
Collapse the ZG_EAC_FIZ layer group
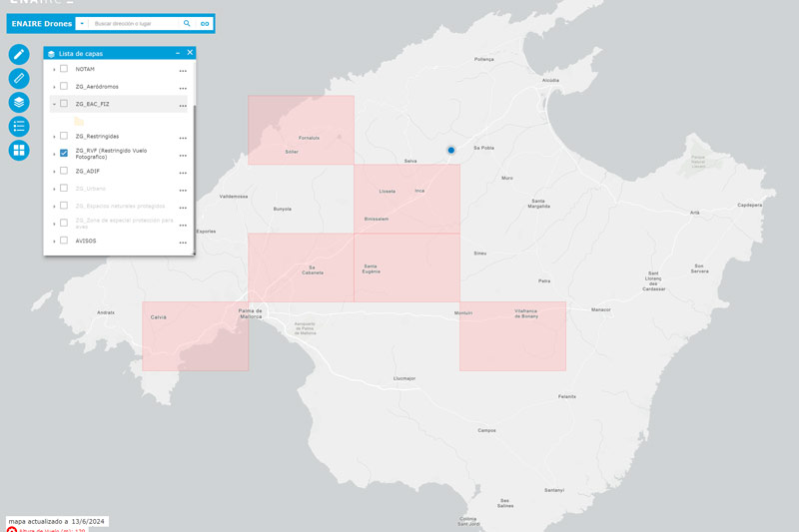pyautogui.click(x=54, y=104)
